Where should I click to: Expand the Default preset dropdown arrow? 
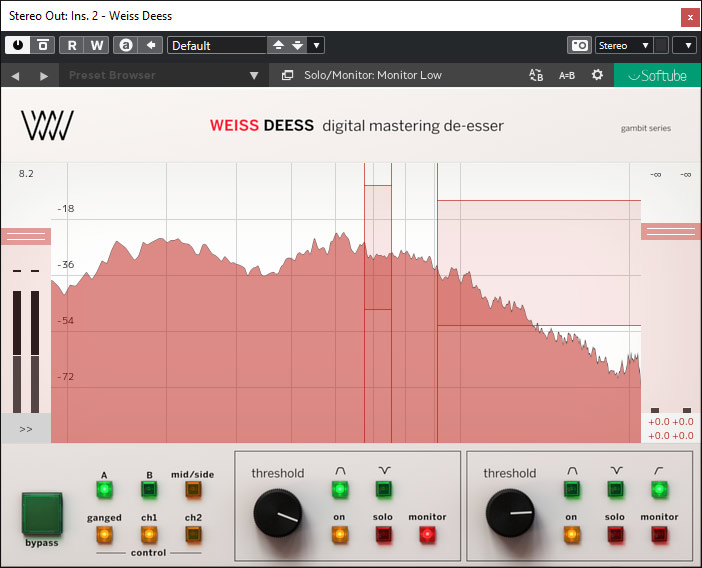[317, 45]
